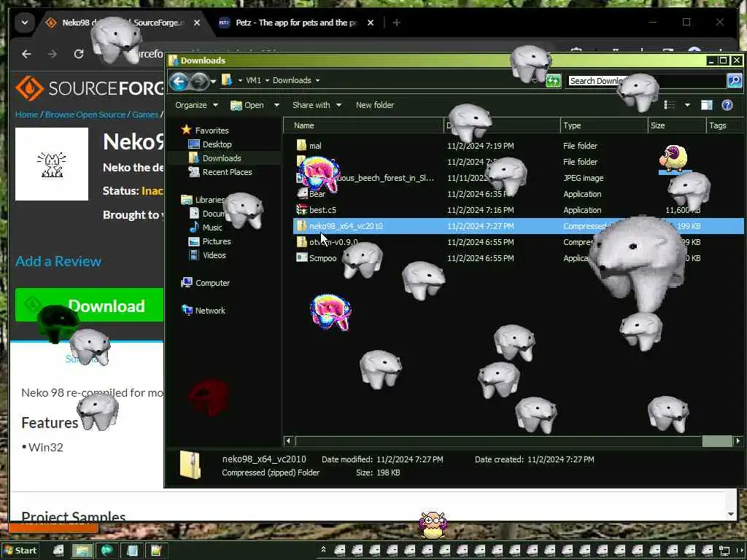Image resolution: width=747 pixels, height=560 pixels.
Task: Select the best.c5 application icon
Action: (x=301, y=209)
